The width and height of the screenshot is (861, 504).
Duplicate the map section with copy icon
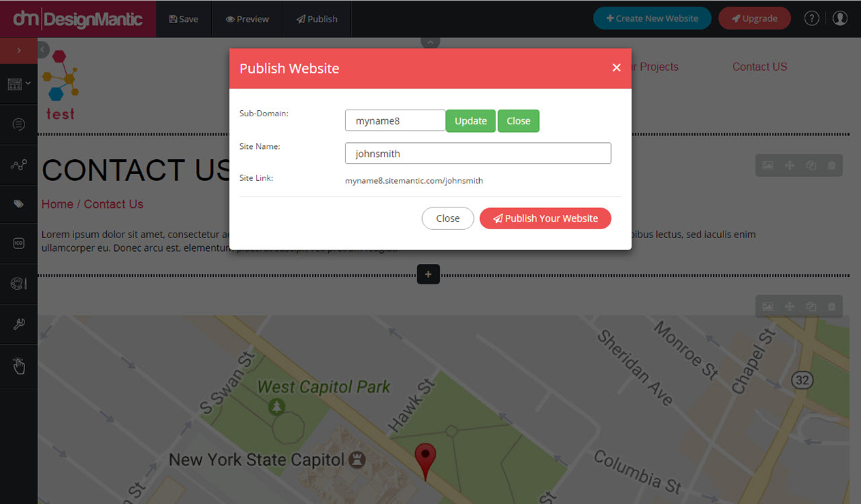click(x=810, y=306)
